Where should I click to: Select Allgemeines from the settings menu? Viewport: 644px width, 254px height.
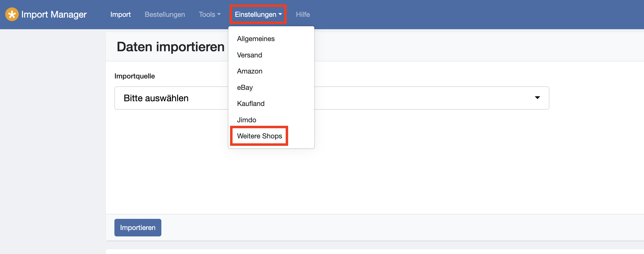(x=256, y=39)
